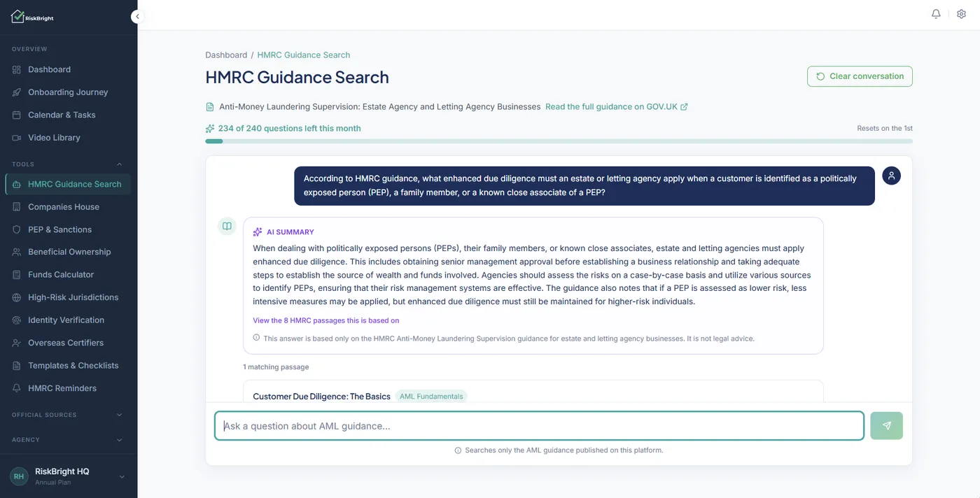
Task: Click the PEP & Sanctions shield icon
Action: point(17,229)
